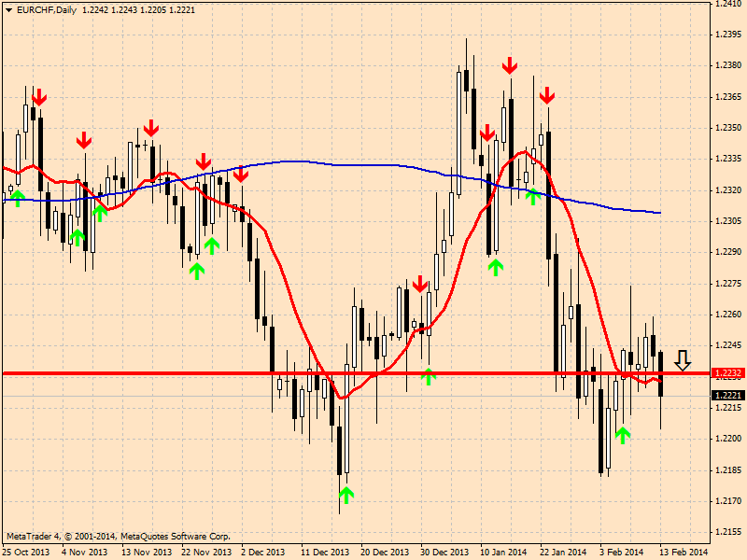Click the 4 Nov 2013 date label
Image resolution: width=747 pixels, height=560 pixels.
point(85,553)
